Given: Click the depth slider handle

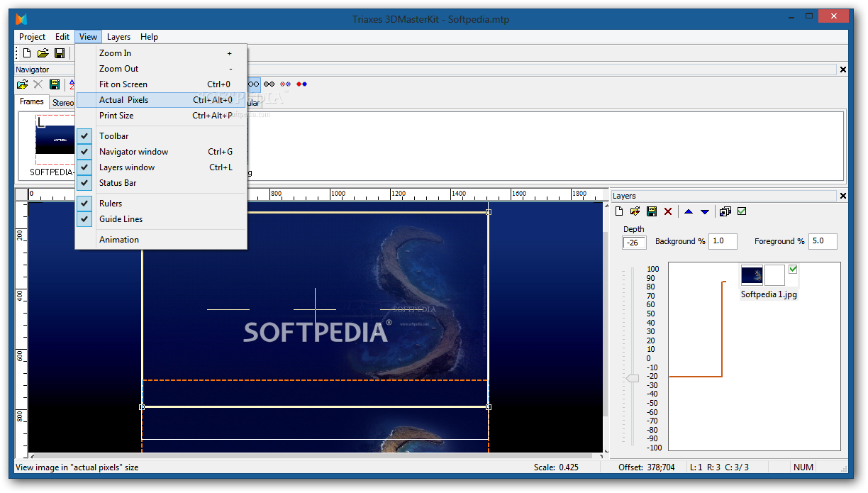Looking at the screenshot, I should coord(632,378).
